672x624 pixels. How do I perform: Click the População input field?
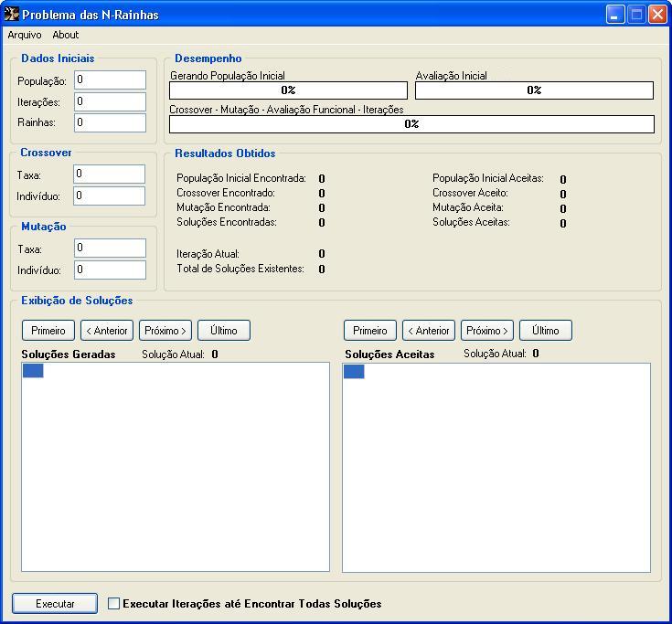pyautogui.click(x=110, y=80)
